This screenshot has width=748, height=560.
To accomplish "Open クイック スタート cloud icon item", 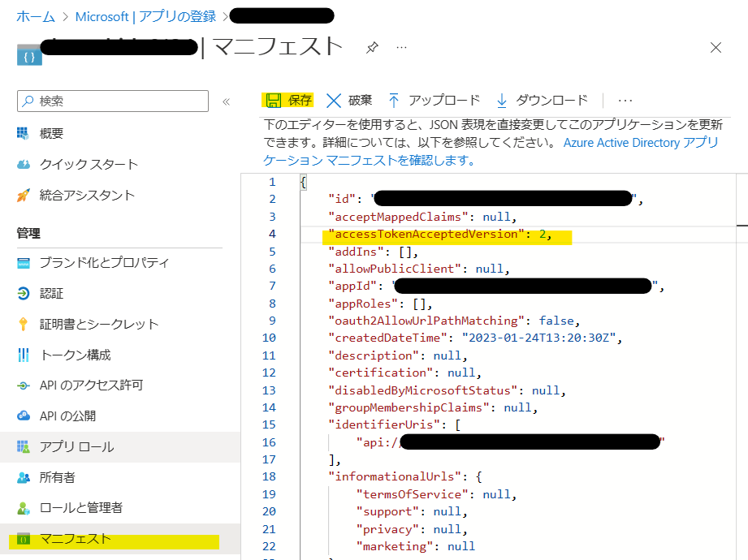I will [23, 165].
